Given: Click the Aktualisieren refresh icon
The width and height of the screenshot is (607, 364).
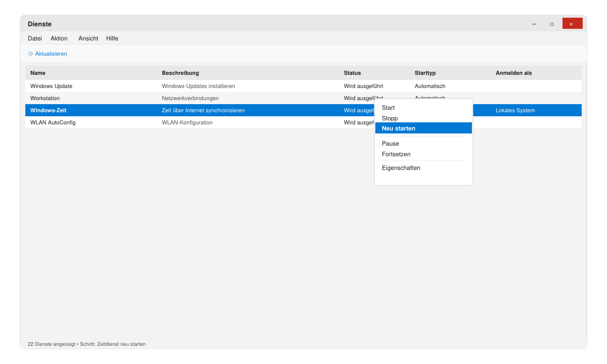Looking at the screenshot, I should pyautogui.click(x=30, y=54).
